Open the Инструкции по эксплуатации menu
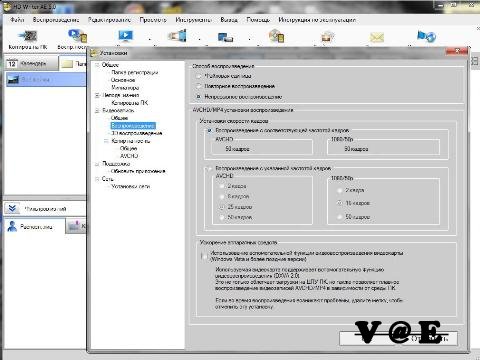Viewport: 480px width, 360px height. [317, 20]
